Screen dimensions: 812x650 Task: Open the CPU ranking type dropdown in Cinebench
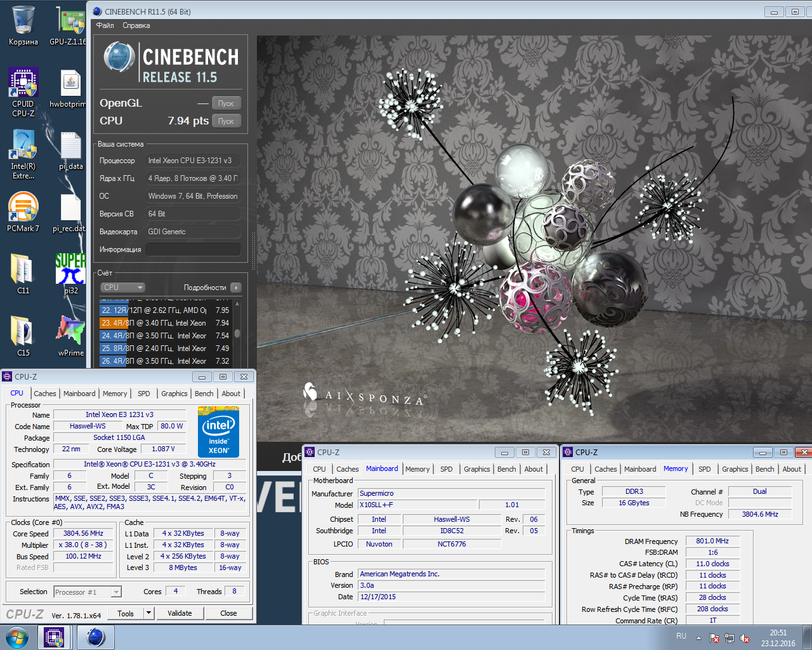[x=123, y=288]
